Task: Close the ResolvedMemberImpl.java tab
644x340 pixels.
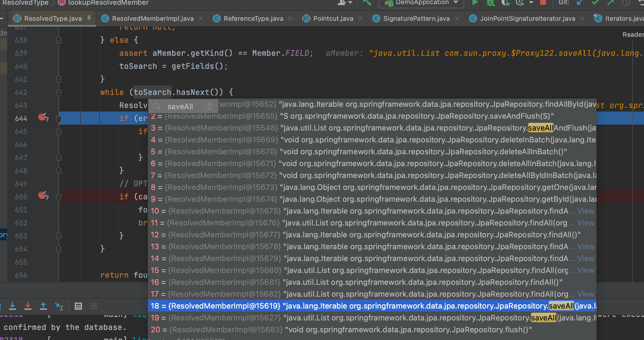Action: point(201,19)
